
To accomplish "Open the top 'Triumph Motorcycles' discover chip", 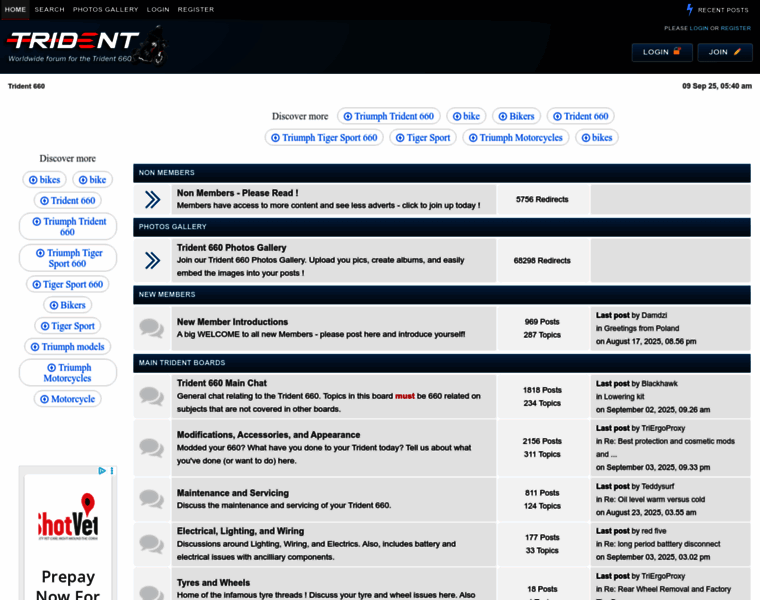I will [516, 138].
